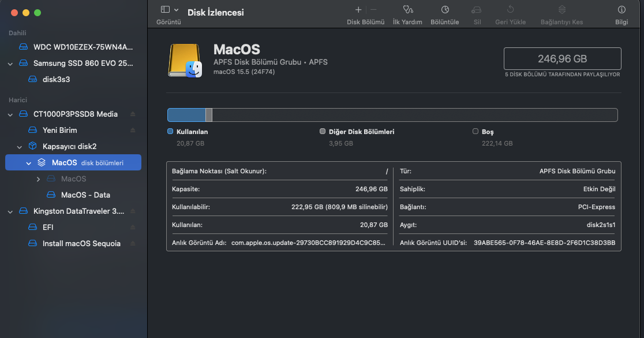Click the plus icon to add Disk Bölümü
The width and height of the screenshot is (644, 338).
358,10
